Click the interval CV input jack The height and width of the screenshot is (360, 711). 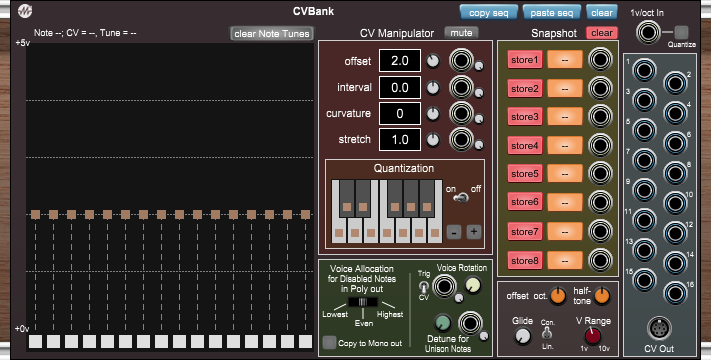click(461, 87)
